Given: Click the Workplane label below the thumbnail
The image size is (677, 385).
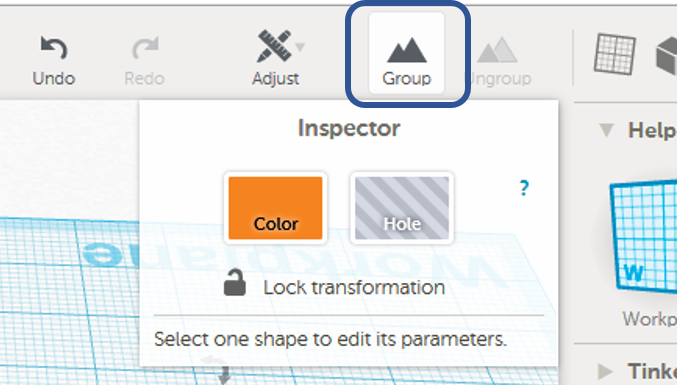Looking at the screenshot, I should pos(649,319).
